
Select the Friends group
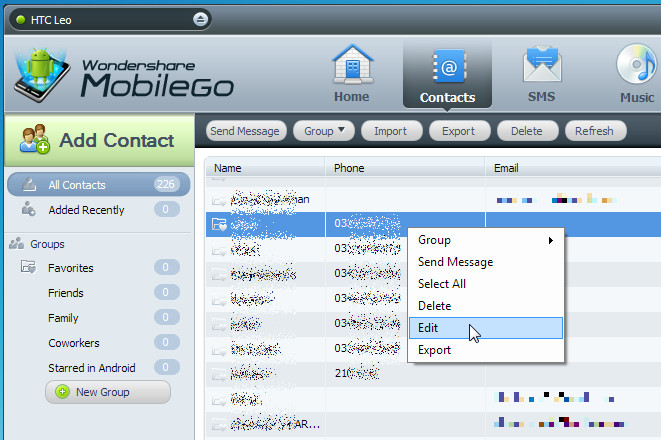pyautogui.click(x=99, y=292)
